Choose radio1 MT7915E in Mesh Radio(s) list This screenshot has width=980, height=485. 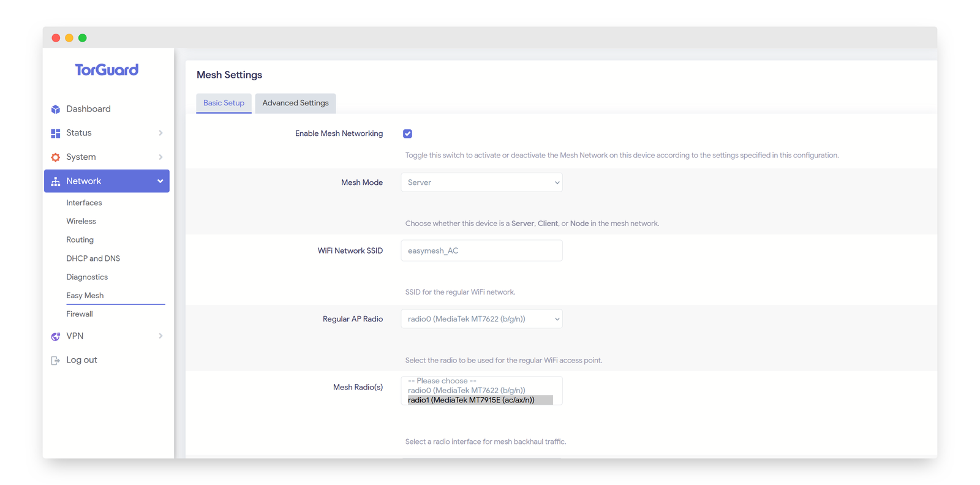pyautogui.click(x=471, y=400)
